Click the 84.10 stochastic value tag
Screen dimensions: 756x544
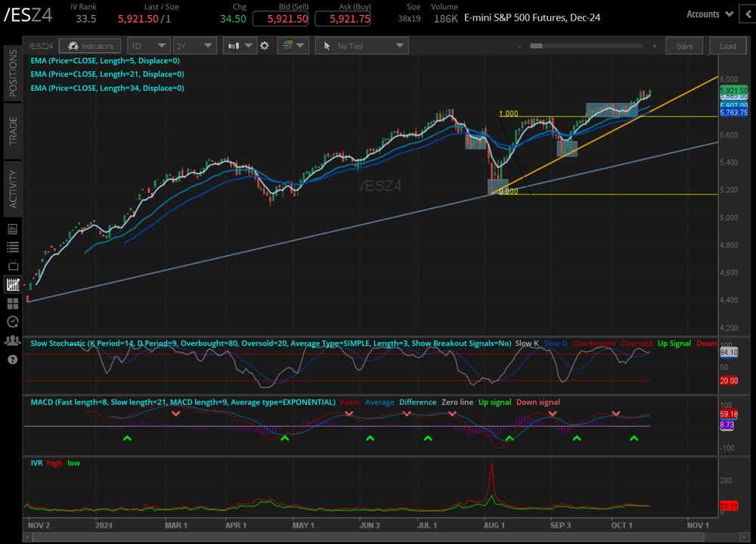coord(729,353)
